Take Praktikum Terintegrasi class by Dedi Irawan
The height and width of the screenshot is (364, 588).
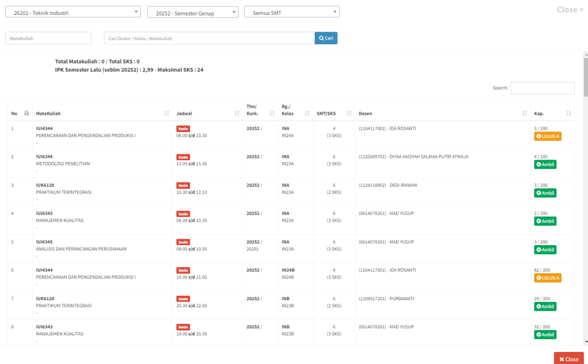click(x=545, y=193)
